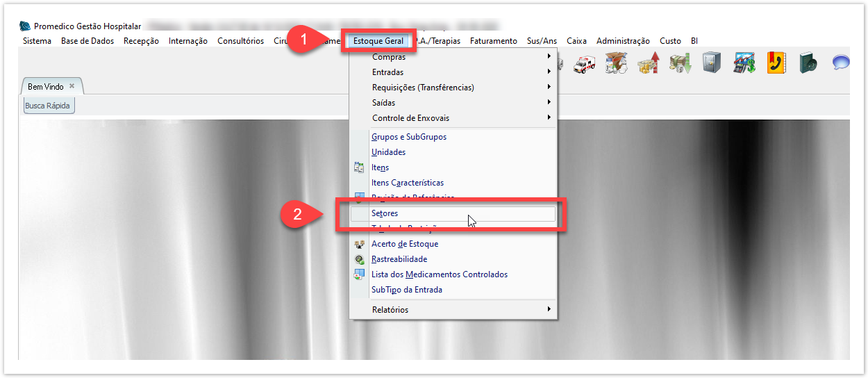Open the Faturamento menu
The width and height of the screenshot is (868, 378).
[493, 41]
